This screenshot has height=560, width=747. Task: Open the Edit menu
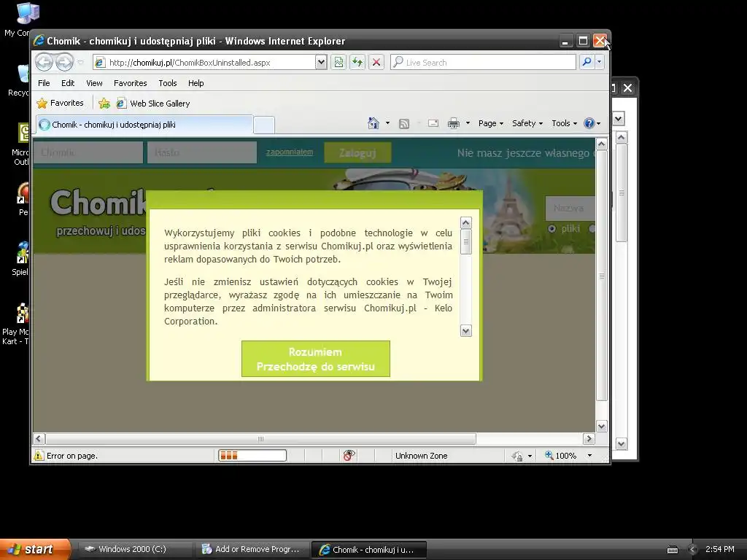(68, 83)
